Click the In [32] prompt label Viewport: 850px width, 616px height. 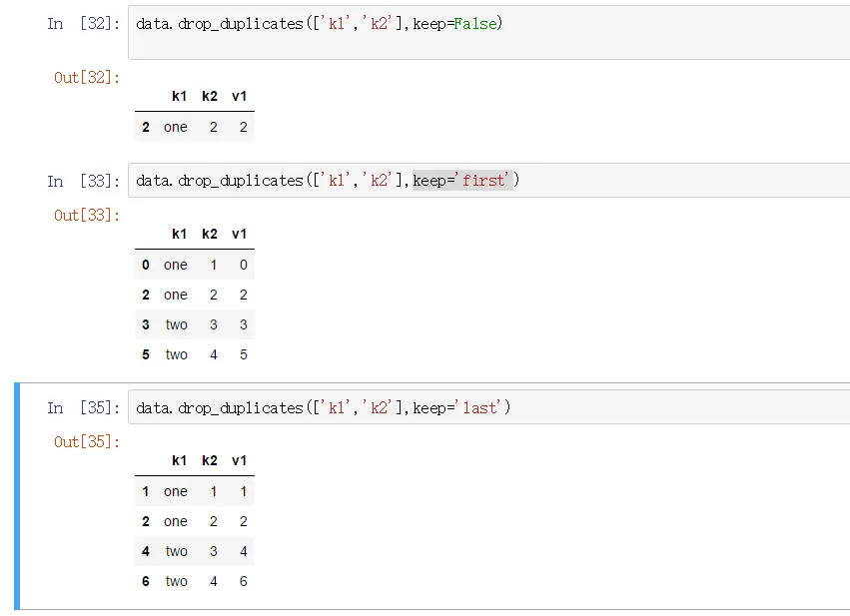(x=83, y=24)
